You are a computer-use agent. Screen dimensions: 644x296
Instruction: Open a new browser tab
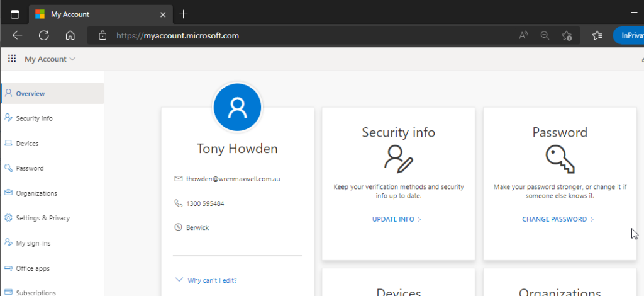(x=184, y=14)
